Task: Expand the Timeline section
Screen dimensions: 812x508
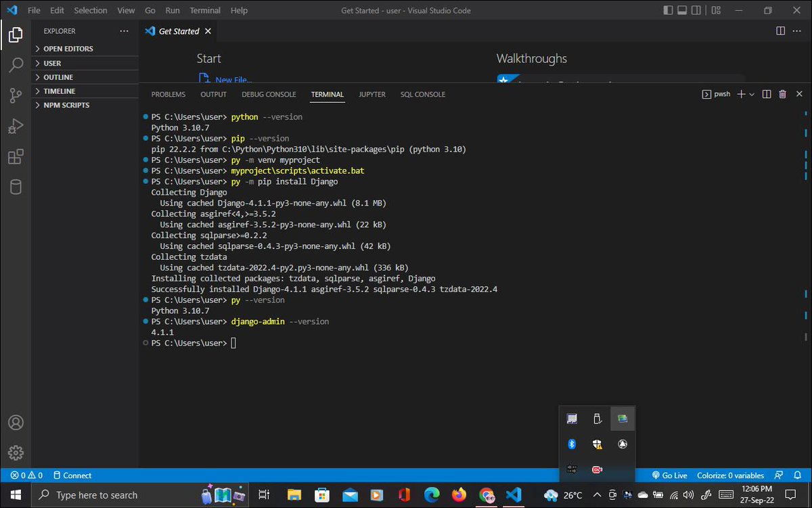Action: (x=85, y=91)
